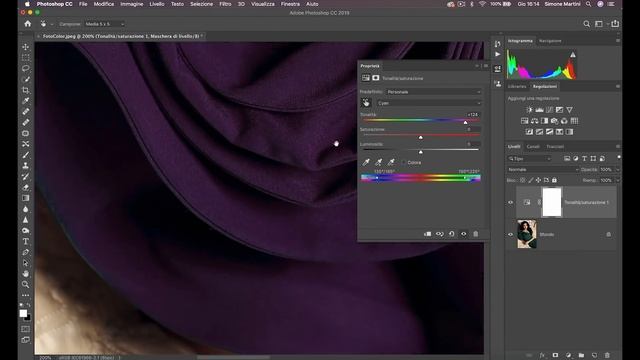
Task: Add a Vibrance adjustment
Action: click(x=569, y=110)
